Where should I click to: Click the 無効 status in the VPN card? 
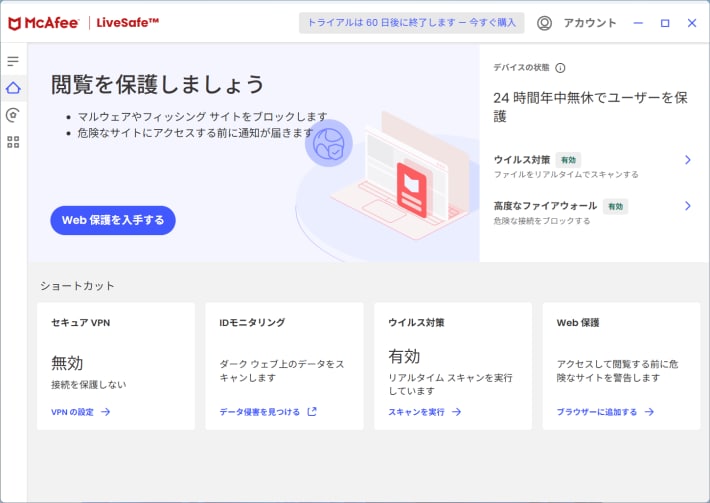point(67,363)
